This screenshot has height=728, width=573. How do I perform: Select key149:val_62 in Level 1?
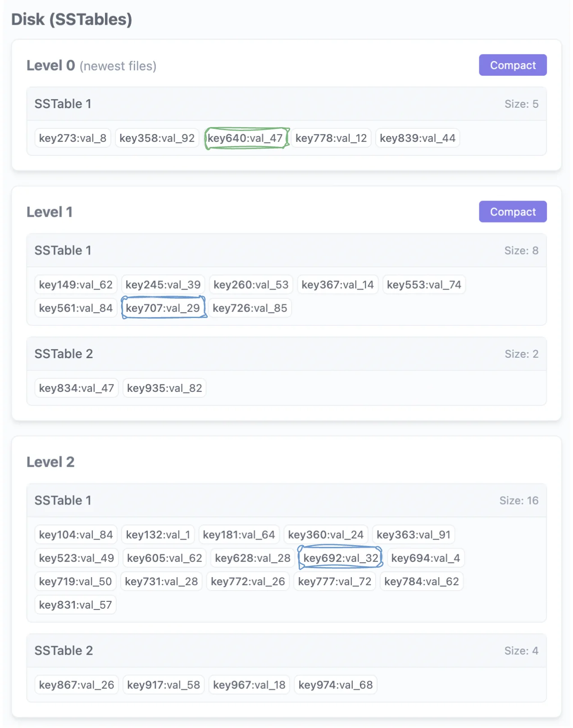76,285
